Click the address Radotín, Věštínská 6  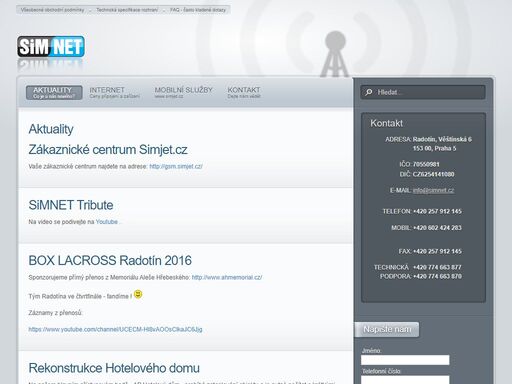point(442,139)
